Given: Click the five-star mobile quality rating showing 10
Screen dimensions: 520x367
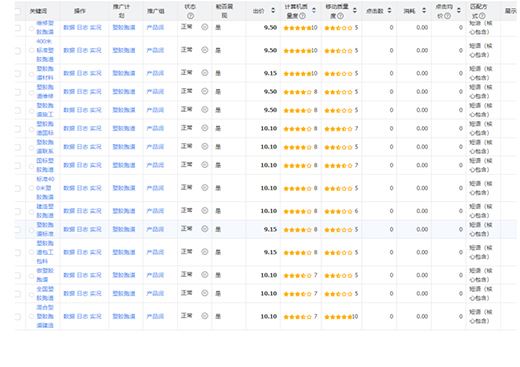Looking at the screenshot, I should pyautogui.click(x=341, y=317).
